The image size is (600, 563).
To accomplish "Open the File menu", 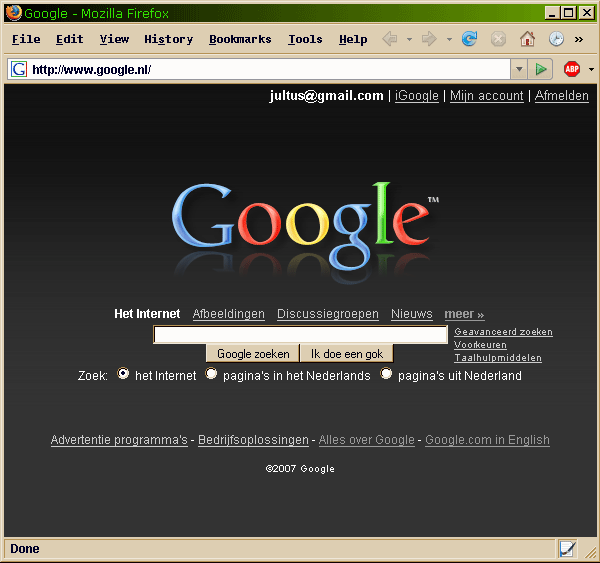I will [x=26, y=39].
